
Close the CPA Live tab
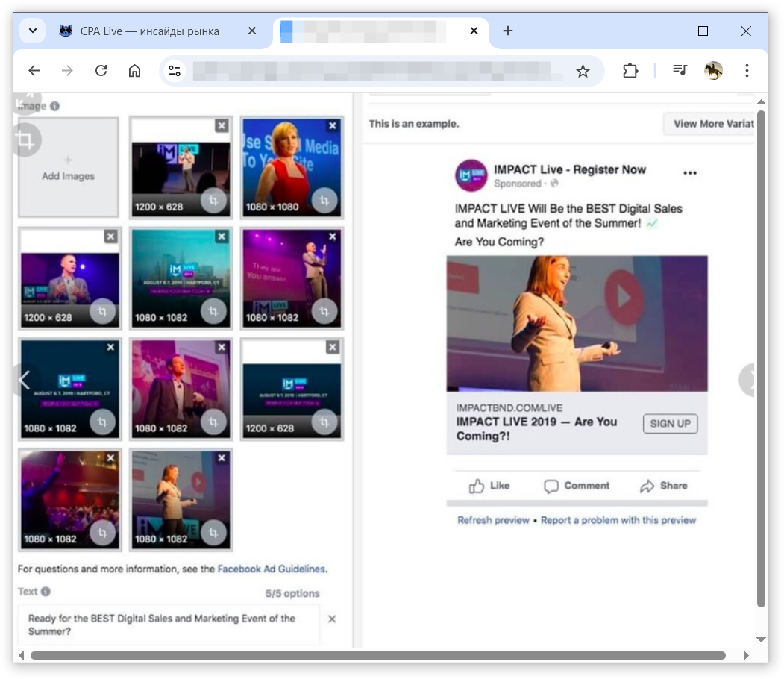[x=252, y=31]
